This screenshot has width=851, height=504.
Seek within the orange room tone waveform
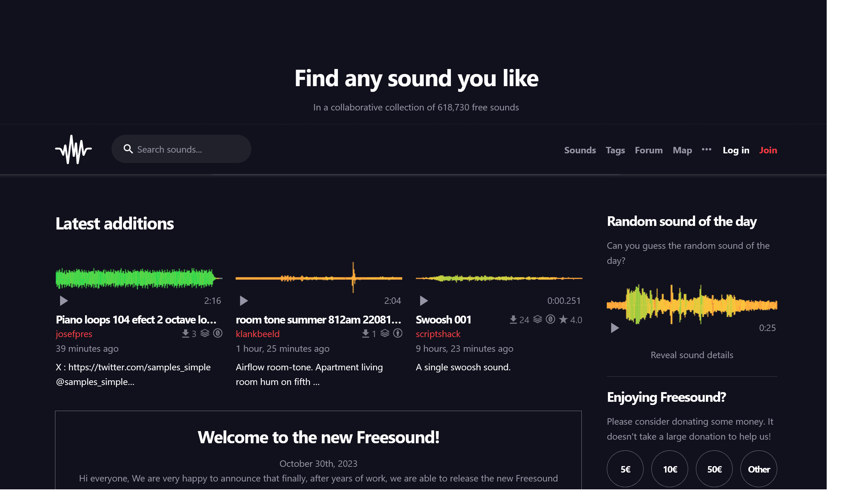click(x=319, y=278)
